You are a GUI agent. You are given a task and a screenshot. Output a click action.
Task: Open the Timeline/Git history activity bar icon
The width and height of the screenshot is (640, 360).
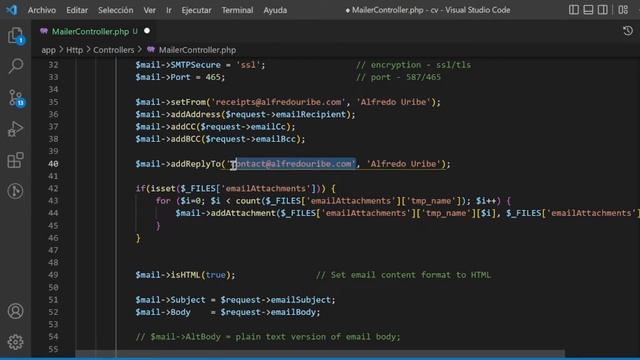[x=16, y=191]
